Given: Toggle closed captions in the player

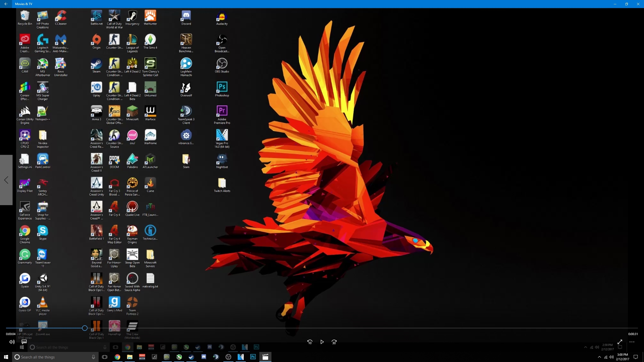Looking at the screenshot, I should tap(24, 342).
